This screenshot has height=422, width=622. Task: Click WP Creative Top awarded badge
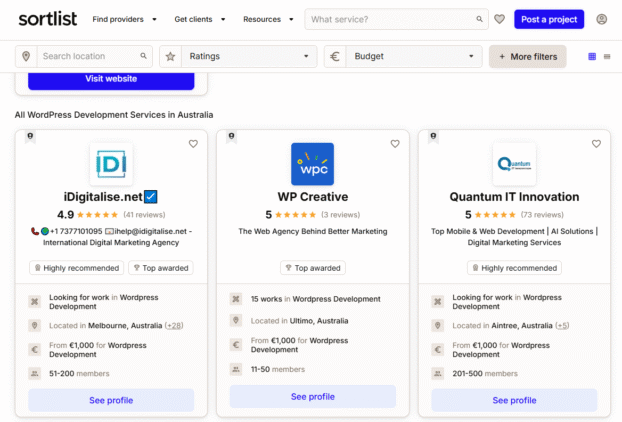[x=313, y=268]
